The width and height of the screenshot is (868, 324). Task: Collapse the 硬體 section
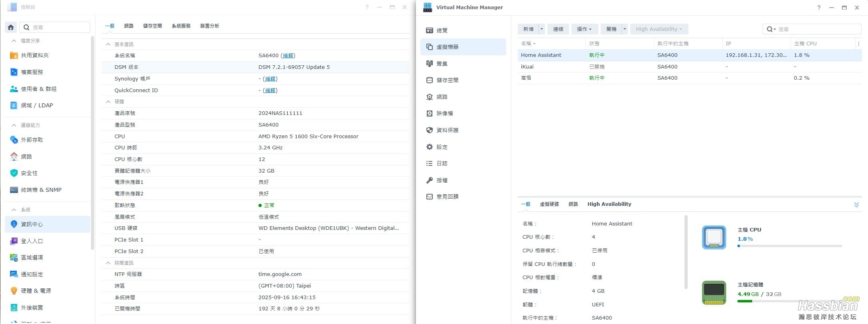[x=108, y=102]
